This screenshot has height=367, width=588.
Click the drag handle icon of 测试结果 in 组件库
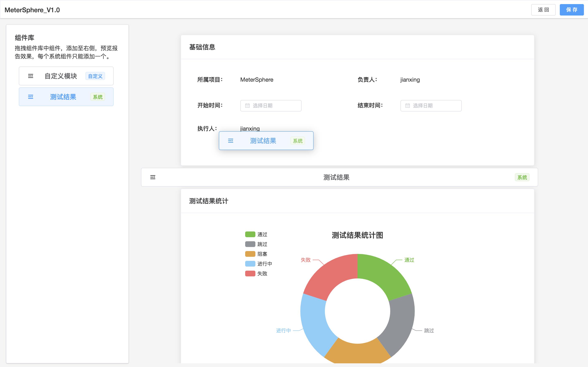31,97
